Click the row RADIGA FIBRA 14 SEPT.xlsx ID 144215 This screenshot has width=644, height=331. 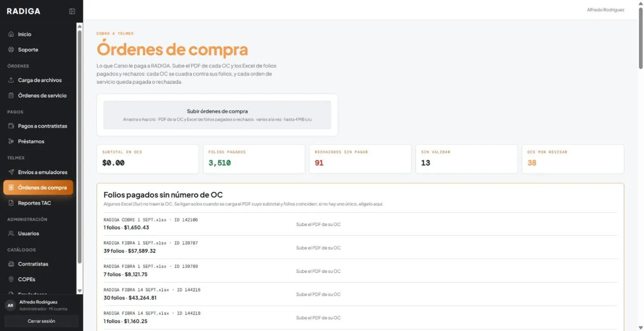click(360, 293)
